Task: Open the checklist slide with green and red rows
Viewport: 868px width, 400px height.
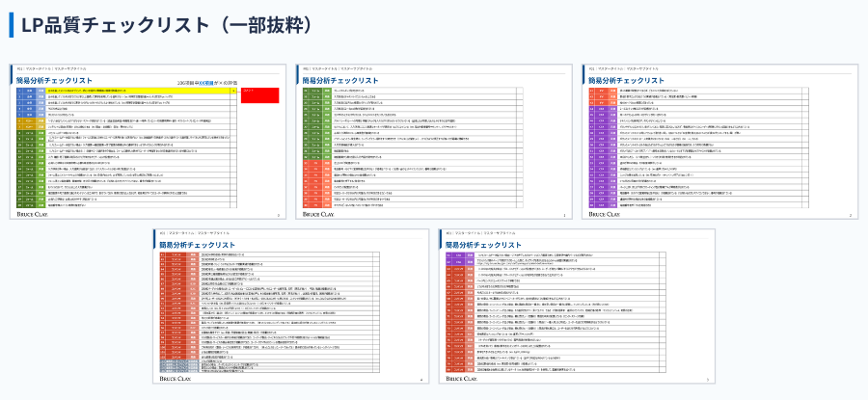Action: tap(433, 142)
